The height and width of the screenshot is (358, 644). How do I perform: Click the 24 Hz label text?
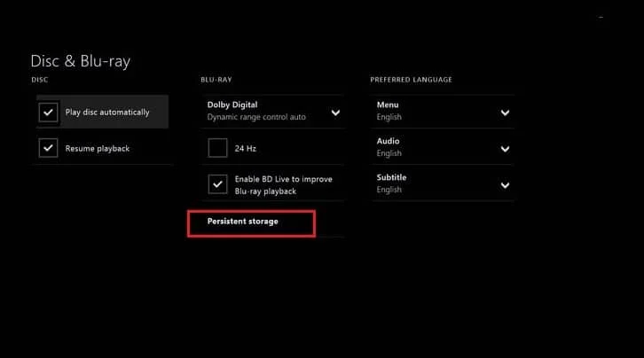click(245, 149)
